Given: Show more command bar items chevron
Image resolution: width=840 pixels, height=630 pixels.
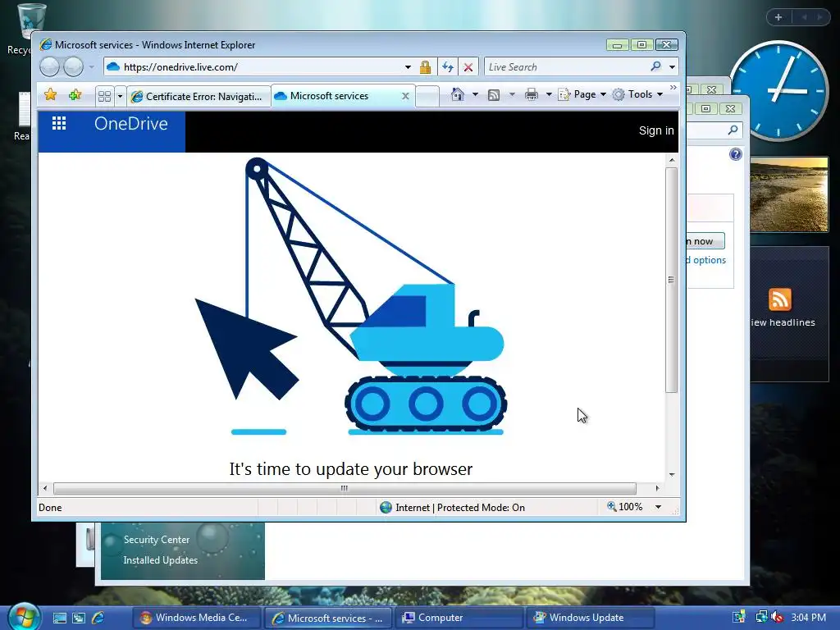Looking at the screenshot, I should click(x=673, y=87).
